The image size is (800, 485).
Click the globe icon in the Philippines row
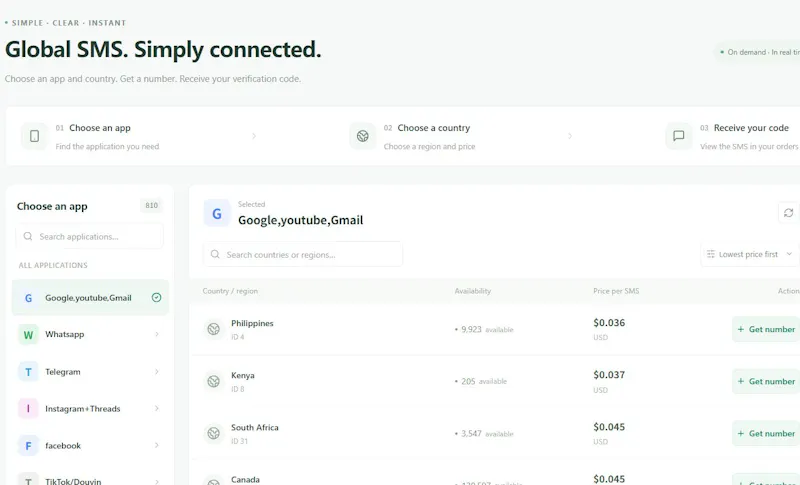[x=214, y=329]
